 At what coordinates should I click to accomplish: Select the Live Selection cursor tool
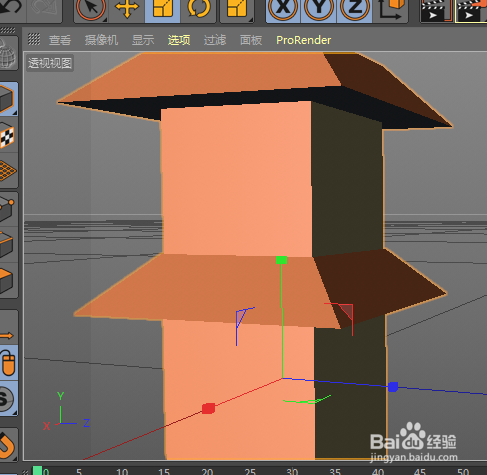[91, 9]
